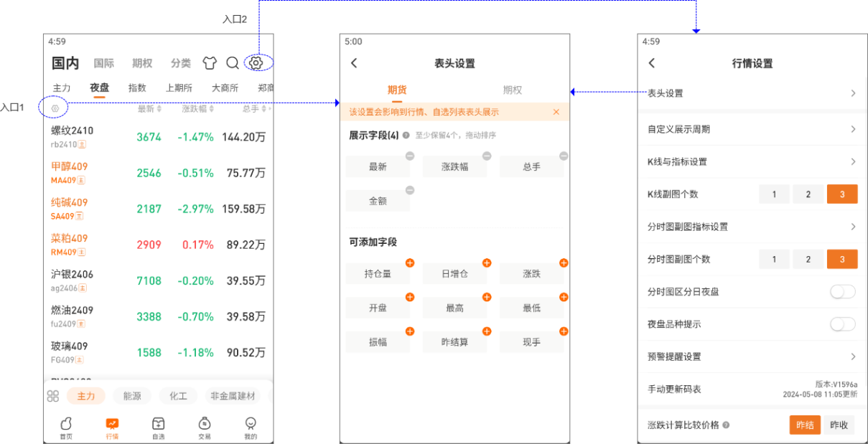Open 表头设置 row chevron in 行情设置

[853, 93]
